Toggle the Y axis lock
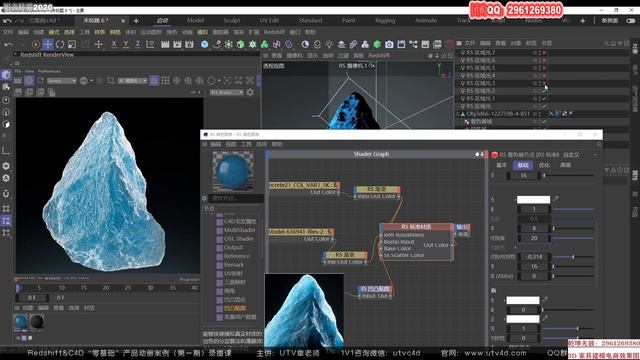The width and height of the screenshot is (640, 360). click(126, 44)
